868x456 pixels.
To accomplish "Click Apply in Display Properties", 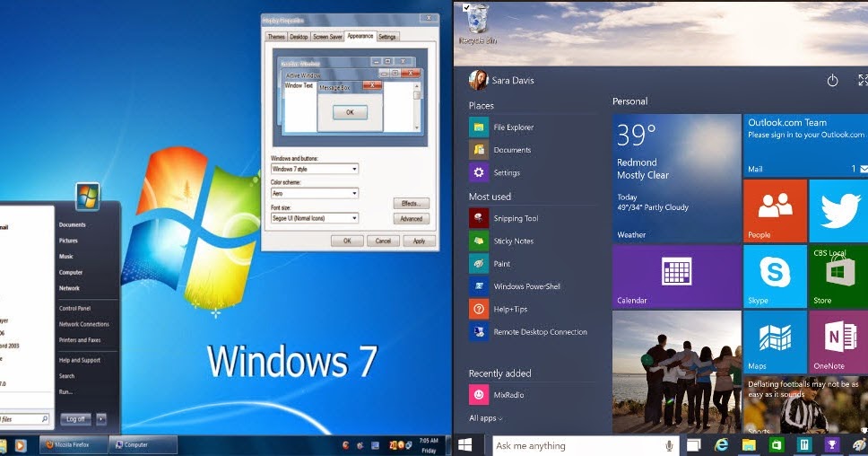I will pyautogui.click(x=419, y=241).
